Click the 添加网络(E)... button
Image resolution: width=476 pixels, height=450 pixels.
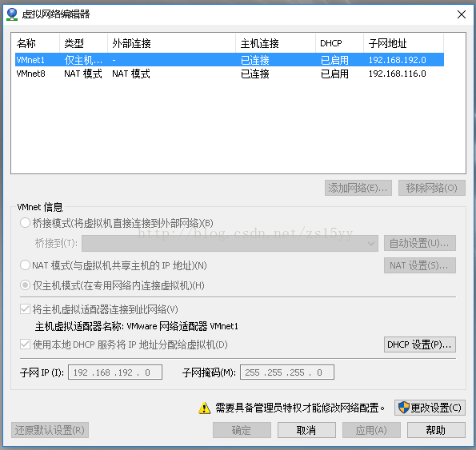[x=358, y=188]
